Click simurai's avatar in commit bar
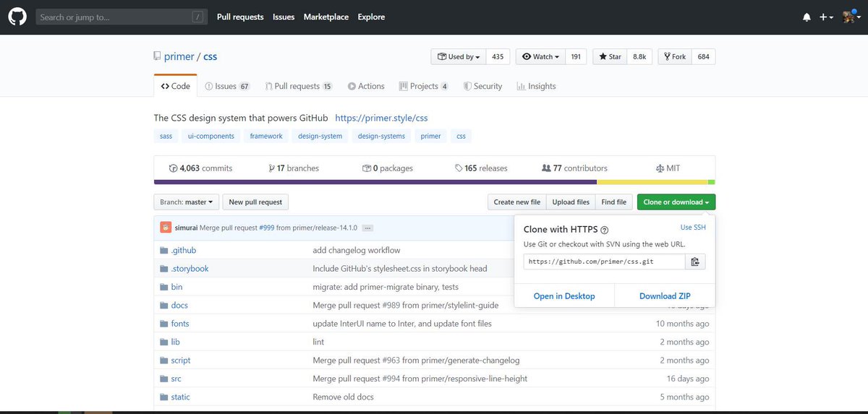The image size is (868, 414). (166, 228)
